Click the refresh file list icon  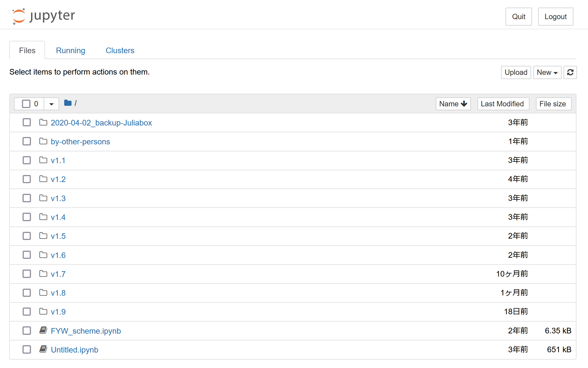570,73
